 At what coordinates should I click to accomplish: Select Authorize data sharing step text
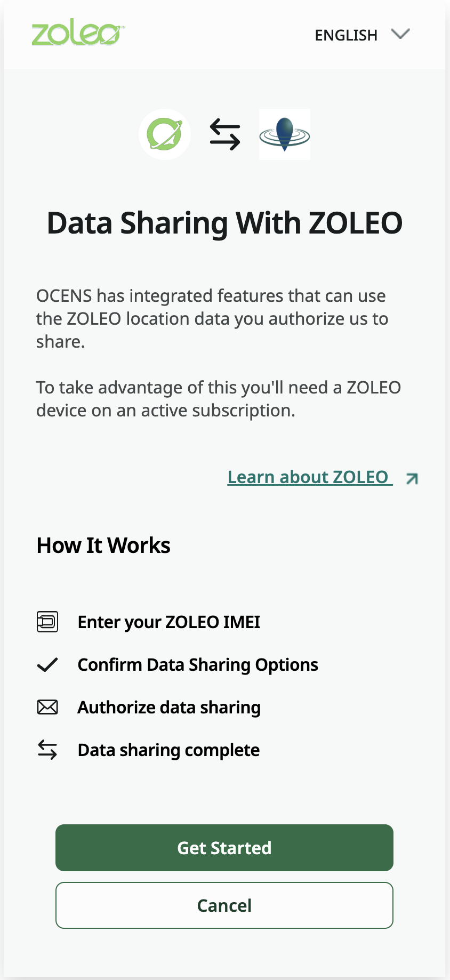coord(169,708)
